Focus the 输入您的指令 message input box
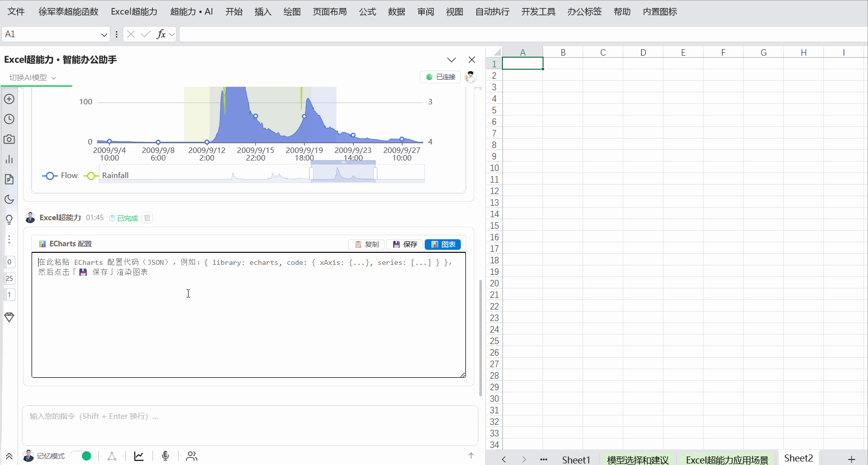The image size is (868, 465). click(250, 425)
